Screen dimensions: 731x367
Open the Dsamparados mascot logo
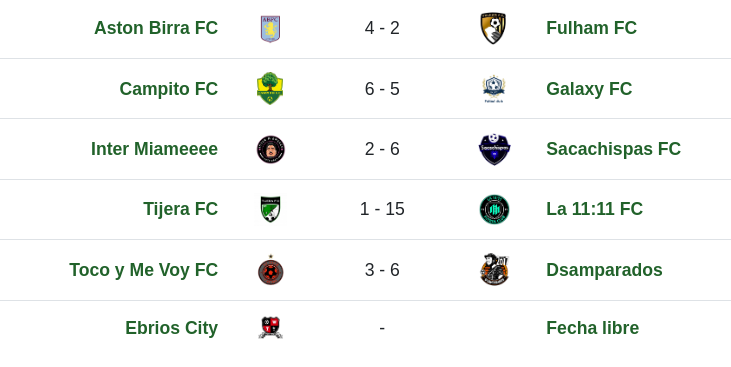[494, 270]
